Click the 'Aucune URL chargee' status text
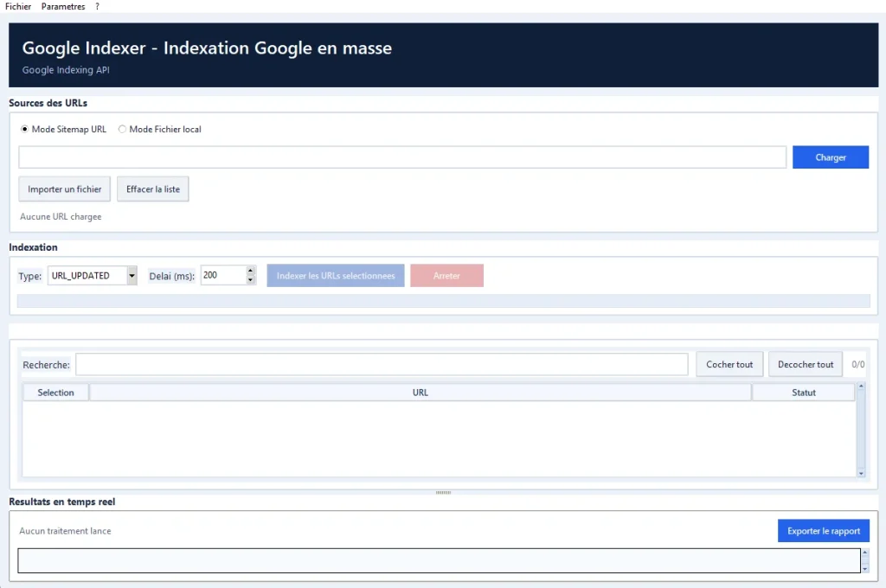886x588 pixels. coord(61,216)
